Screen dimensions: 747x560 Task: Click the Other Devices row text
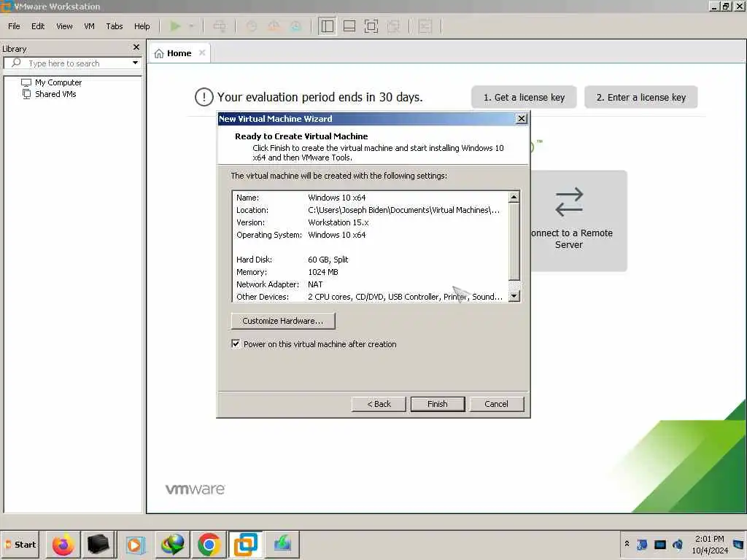click(369, 297)
